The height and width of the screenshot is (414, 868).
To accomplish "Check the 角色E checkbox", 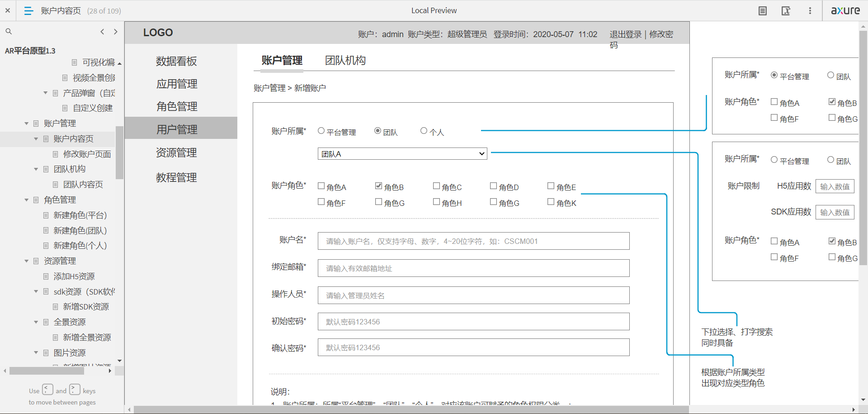I will tap(551, 186).
